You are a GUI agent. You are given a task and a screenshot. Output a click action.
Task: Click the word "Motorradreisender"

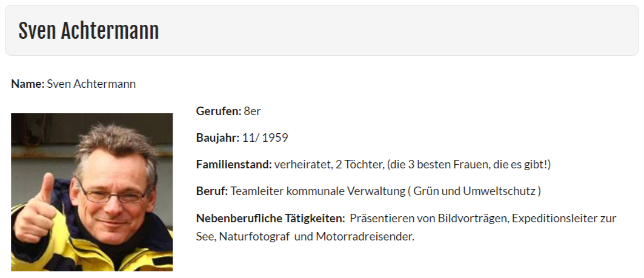(x=364, y=237)
